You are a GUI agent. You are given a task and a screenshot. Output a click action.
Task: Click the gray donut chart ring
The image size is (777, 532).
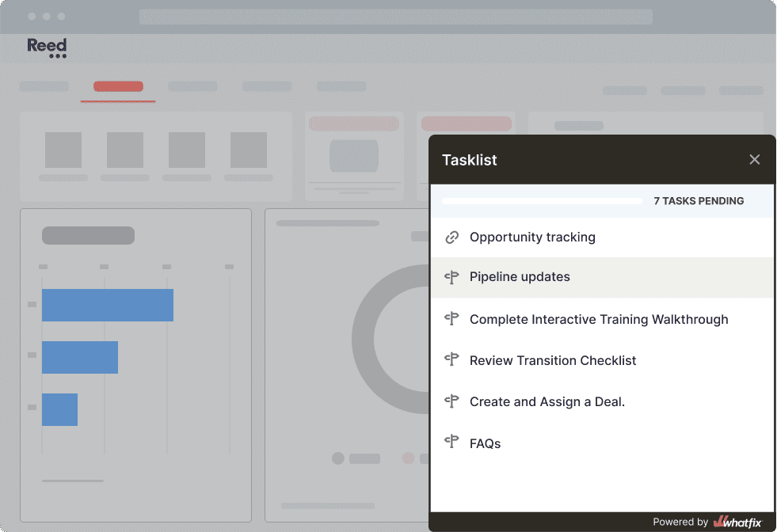[364, 340]
